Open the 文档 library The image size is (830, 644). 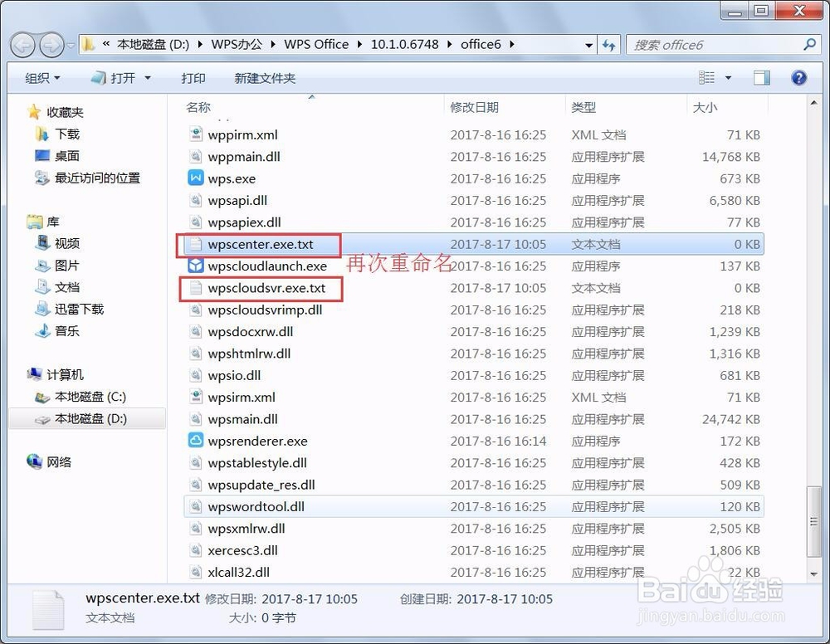pyautogui.click(x=58, y=287)
